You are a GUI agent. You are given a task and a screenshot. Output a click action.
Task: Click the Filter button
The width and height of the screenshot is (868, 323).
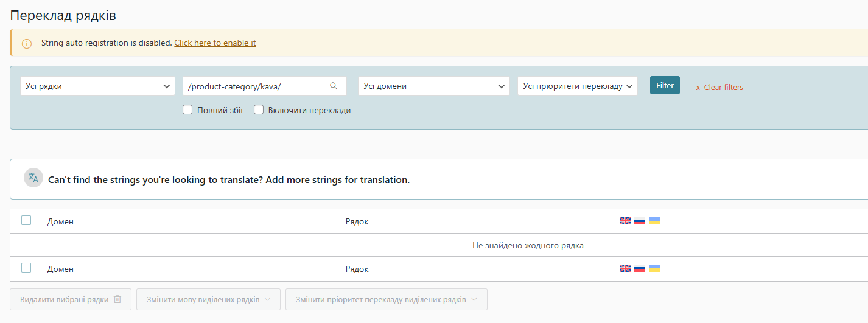tap(665, 85)
